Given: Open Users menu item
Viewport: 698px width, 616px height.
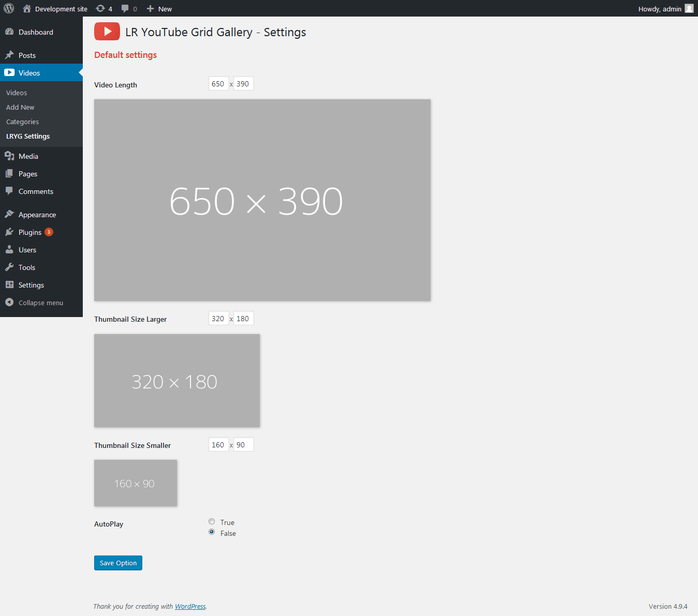Looking at the screenshot, I should [x=41, y=250].
